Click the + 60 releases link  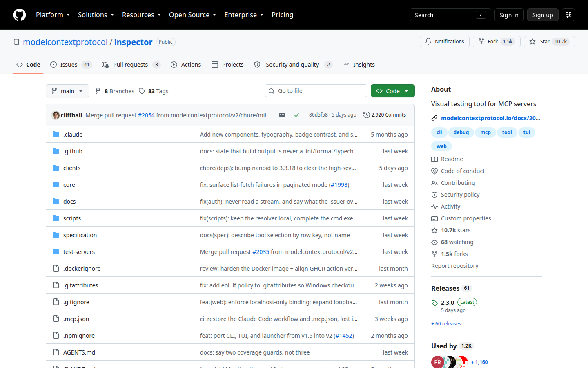[x=446, y=324]
